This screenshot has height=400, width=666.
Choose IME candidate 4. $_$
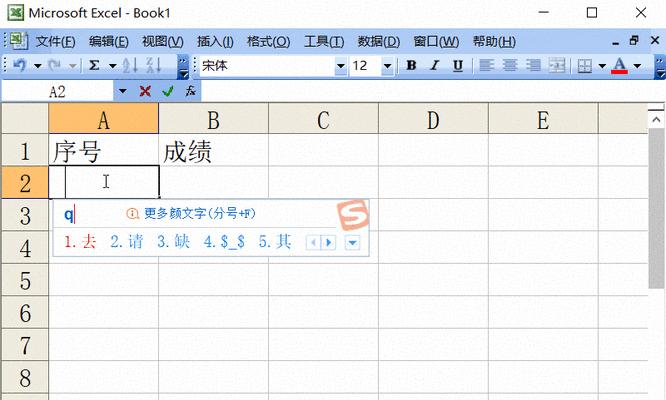(224, 242)
